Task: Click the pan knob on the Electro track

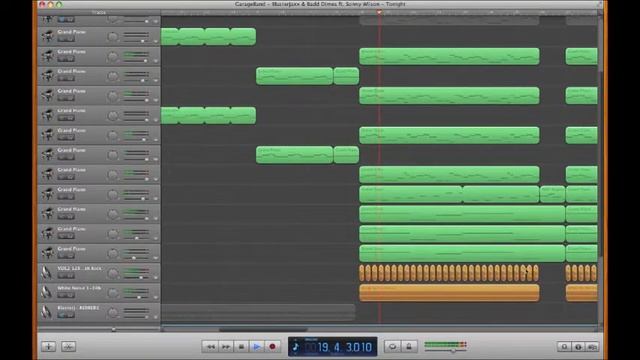Action: tap(113, 313)
